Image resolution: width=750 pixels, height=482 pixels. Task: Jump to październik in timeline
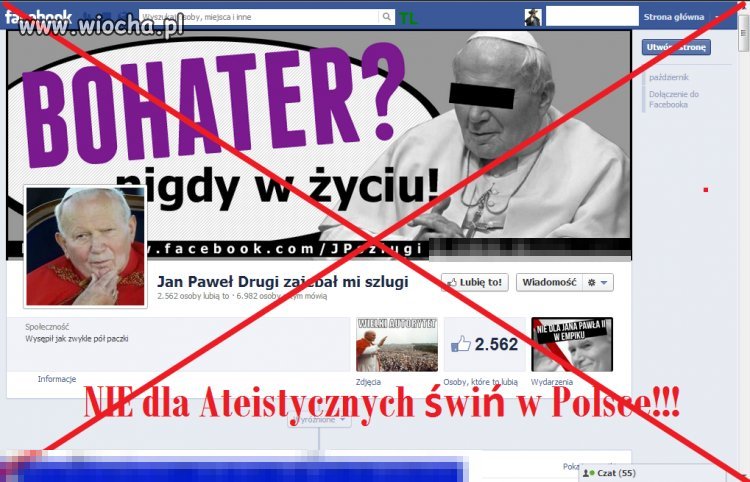tap(668, 77)
